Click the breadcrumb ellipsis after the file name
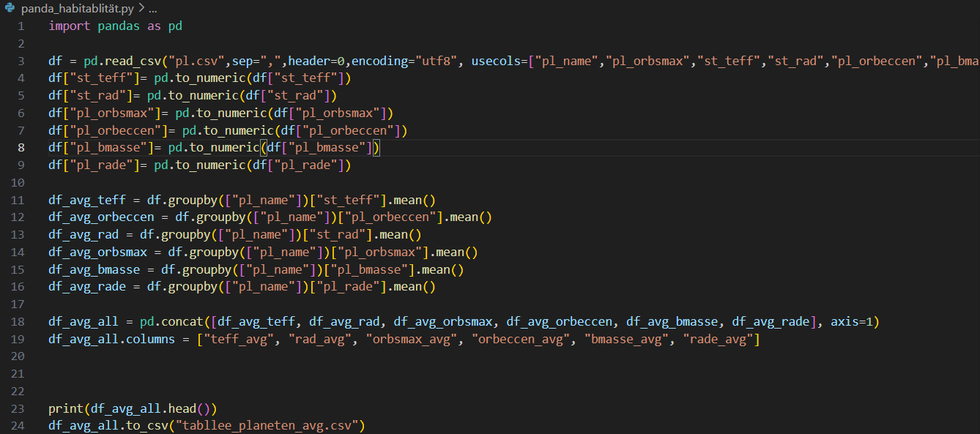This screenshot has width=980, height=434. pos(152,8)
